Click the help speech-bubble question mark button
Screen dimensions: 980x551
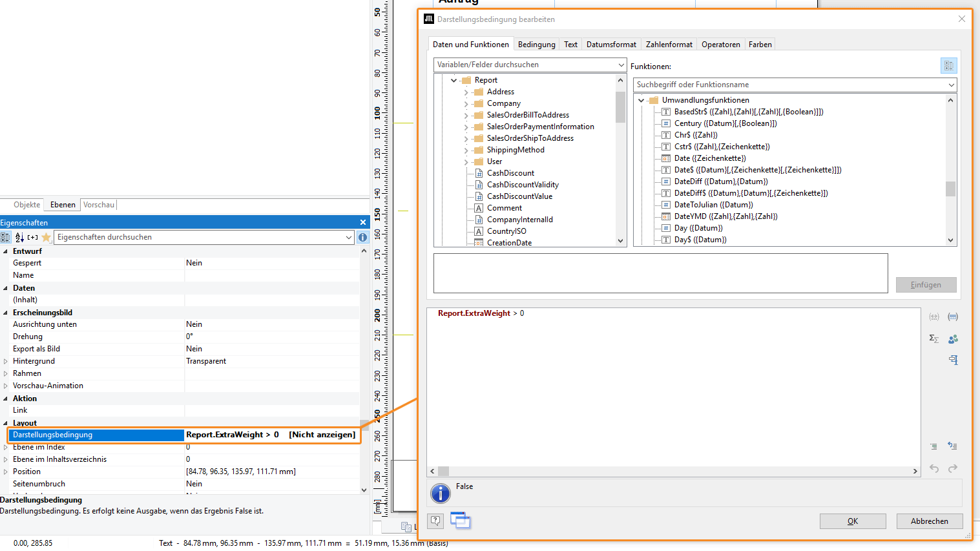[x=436, y=521]
